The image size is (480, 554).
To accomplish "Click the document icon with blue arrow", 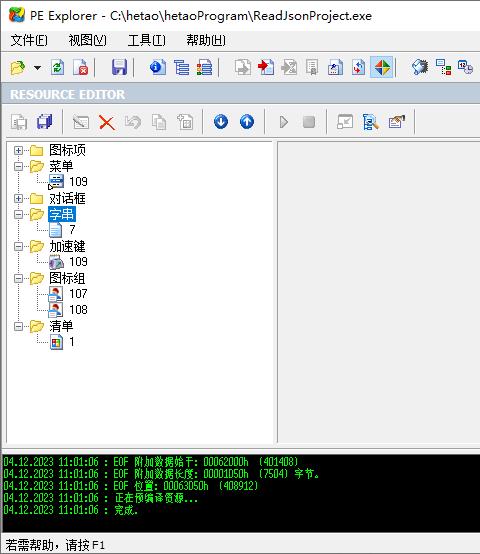I will tap(335, 67).
